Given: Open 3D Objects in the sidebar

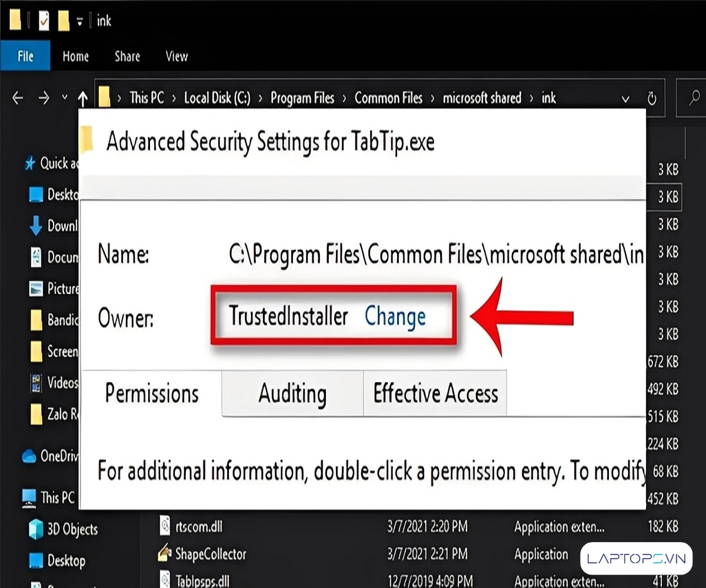Looking at the screenshot, I should pyautogui.click(x=71, y=529).
